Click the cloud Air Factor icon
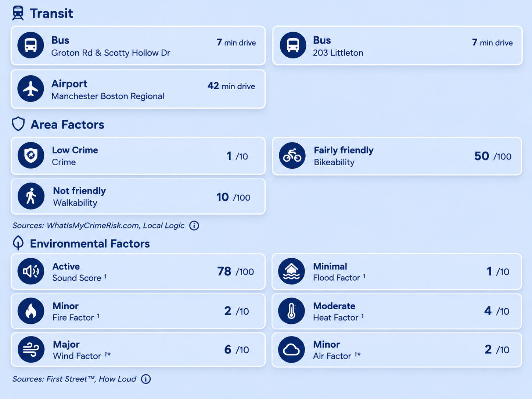The height and width of the screenshot is (399, 532). (291, 349)
